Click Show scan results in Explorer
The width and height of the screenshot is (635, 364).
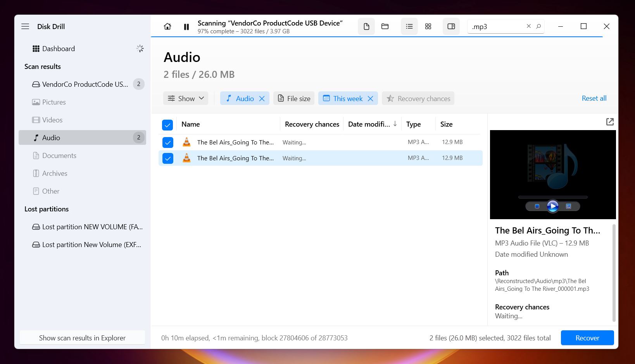[x=82, y=338]
